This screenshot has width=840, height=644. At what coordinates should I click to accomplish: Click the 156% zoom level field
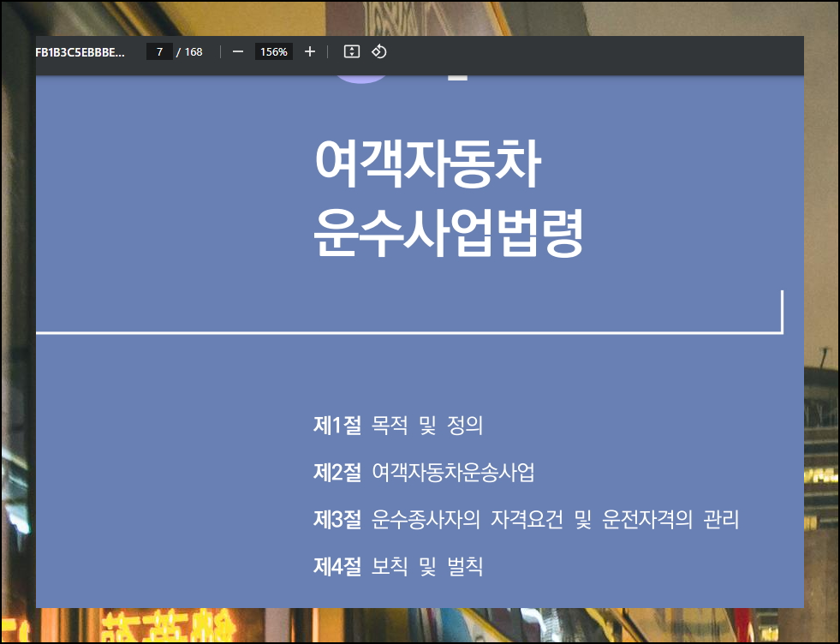point(274,52)
